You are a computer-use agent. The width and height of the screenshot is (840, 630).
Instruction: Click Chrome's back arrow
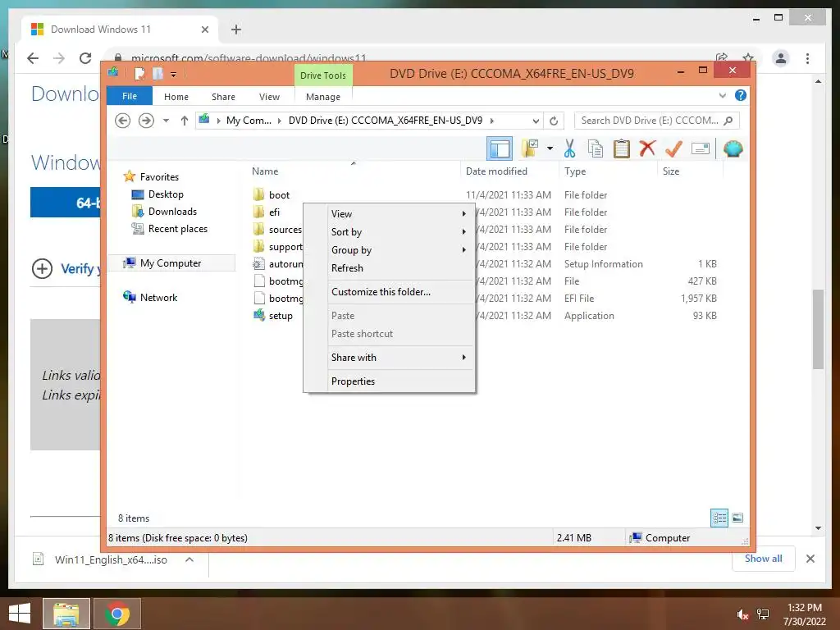[x=33, y=58]
